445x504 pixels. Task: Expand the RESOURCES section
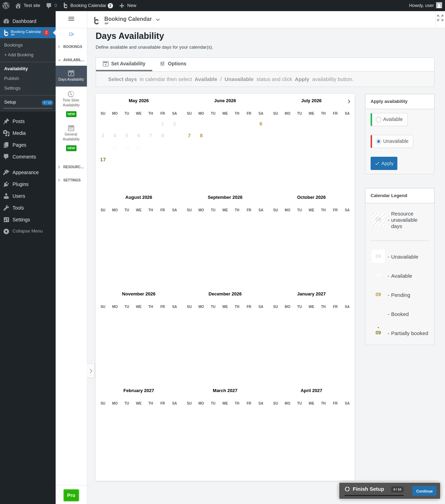71,167
